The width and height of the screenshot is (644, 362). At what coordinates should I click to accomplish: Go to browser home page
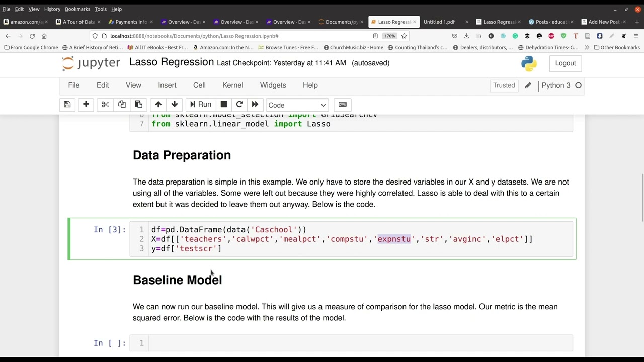pyautogui.click(x=44, y=36)
